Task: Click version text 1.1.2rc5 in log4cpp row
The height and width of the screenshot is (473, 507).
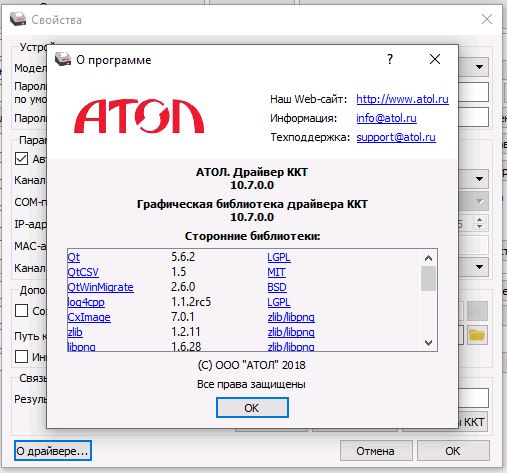Action: [191, 302]
